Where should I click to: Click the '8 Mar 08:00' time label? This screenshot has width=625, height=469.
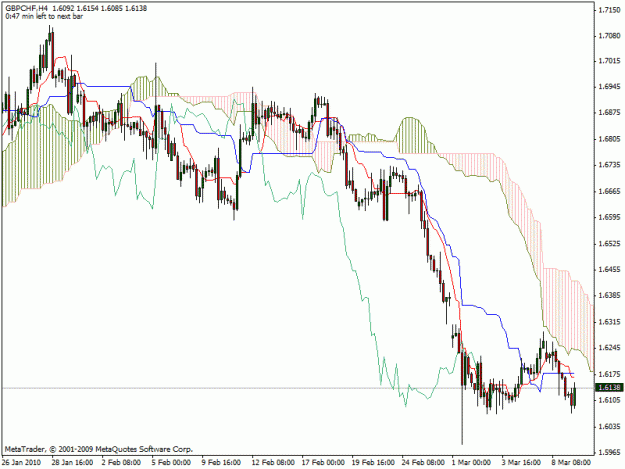click(572, 462)
